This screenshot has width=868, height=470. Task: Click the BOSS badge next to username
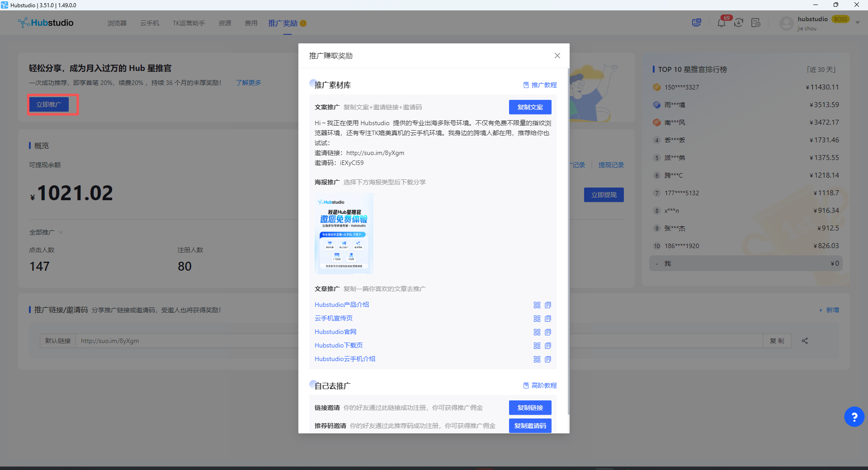(840, 19)
